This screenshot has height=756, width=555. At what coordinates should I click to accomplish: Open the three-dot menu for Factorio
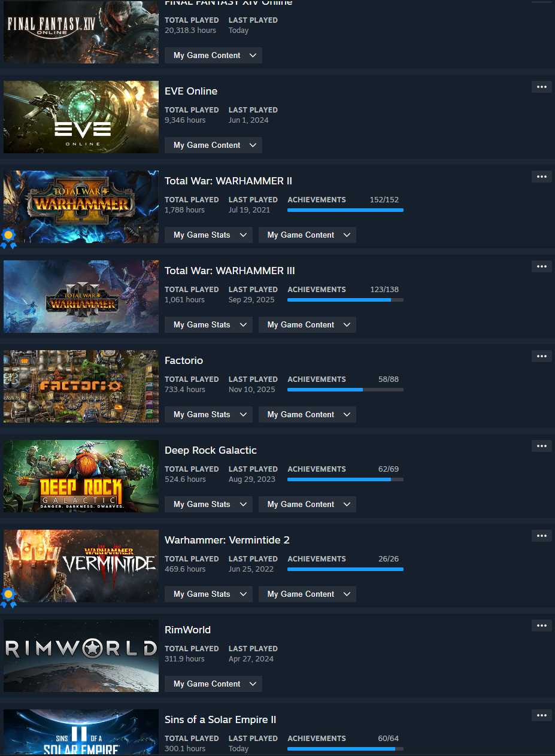click(541, 356)
